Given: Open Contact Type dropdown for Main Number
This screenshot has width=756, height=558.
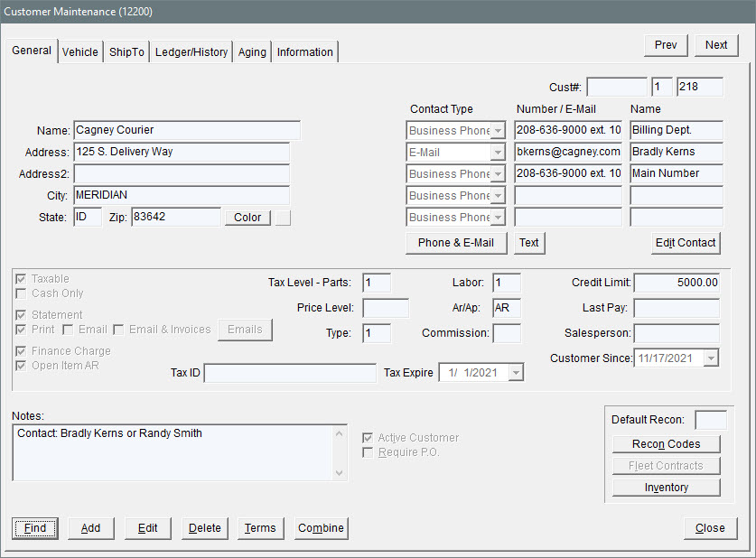Looking at the screenshot, I should (498, 174).
